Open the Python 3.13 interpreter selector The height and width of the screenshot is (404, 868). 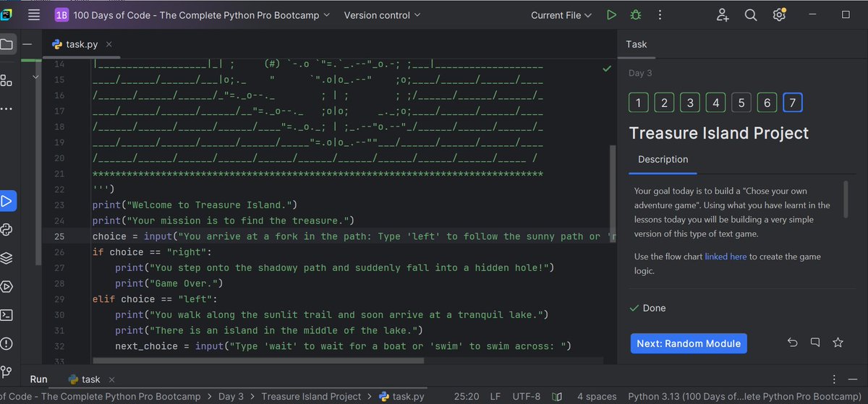[x=744, y=397]
